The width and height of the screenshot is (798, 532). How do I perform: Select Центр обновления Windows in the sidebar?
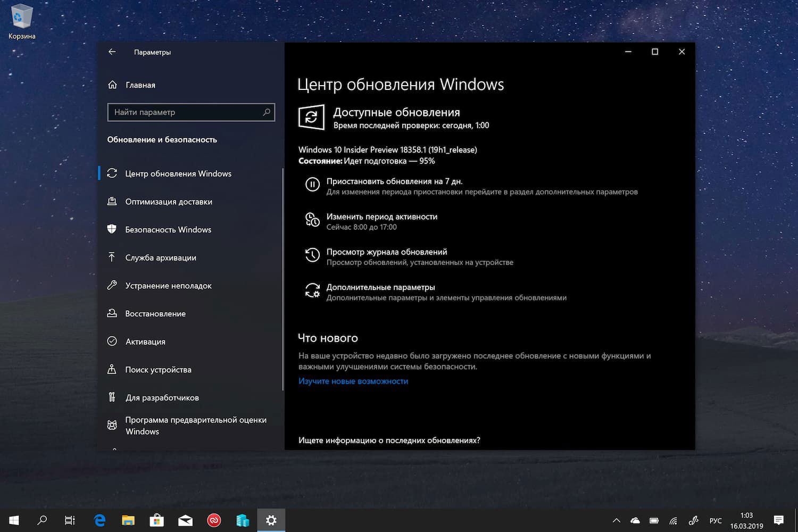pyautogui.click(x=178, y=173)
